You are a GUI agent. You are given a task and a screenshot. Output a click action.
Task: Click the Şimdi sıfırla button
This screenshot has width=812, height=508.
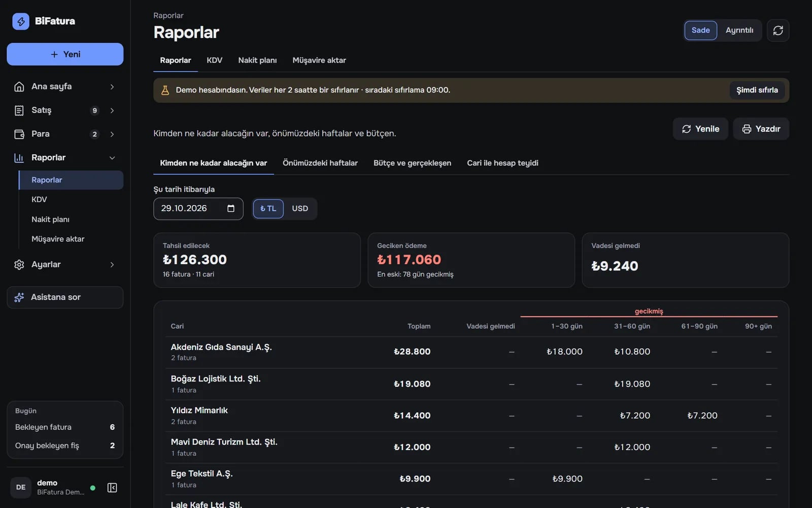pos(757,90)
